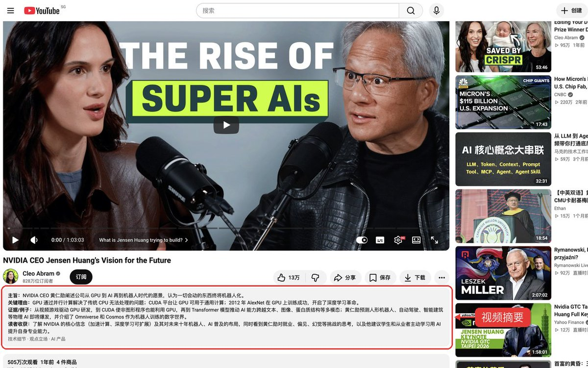Open CNBC channel link in sidebar

coord(560,95)
